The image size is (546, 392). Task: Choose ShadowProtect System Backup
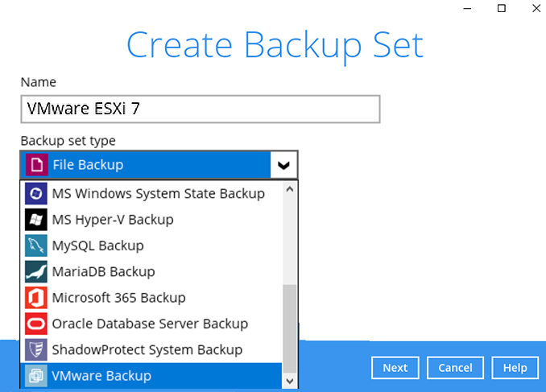point(151,349)
